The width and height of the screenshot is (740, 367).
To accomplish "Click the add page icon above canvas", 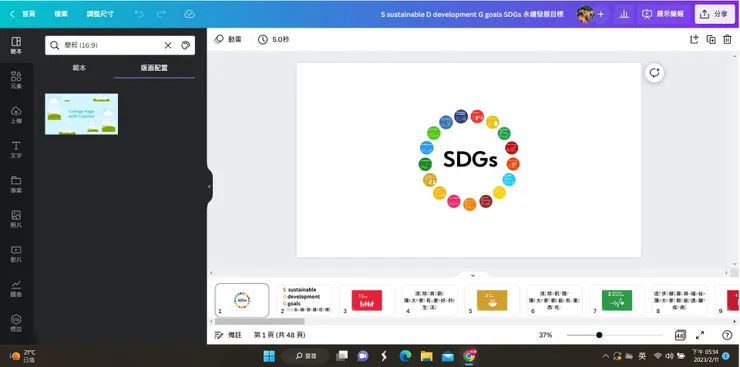I will coord(694,40).
